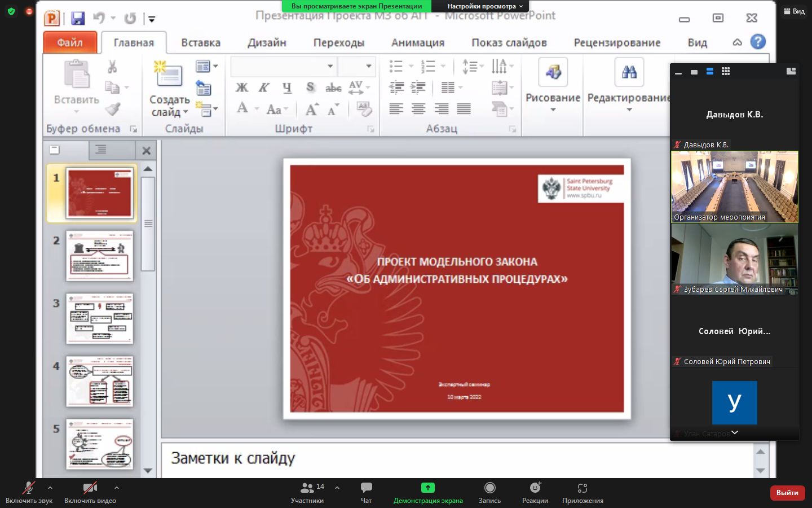
Task: Select slide 3 thumbnail in the panel
Action: point(99,318)
